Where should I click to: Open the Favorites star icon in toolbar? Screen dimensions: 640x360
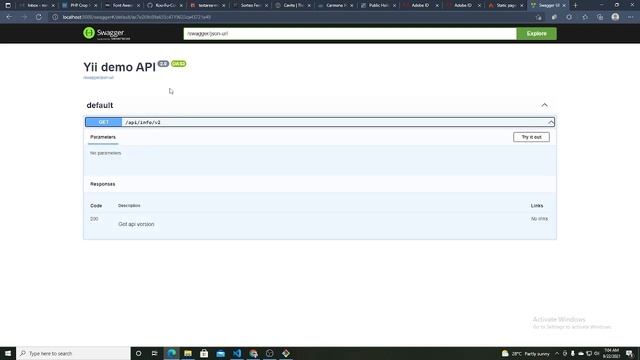click(x=585, y=17)
